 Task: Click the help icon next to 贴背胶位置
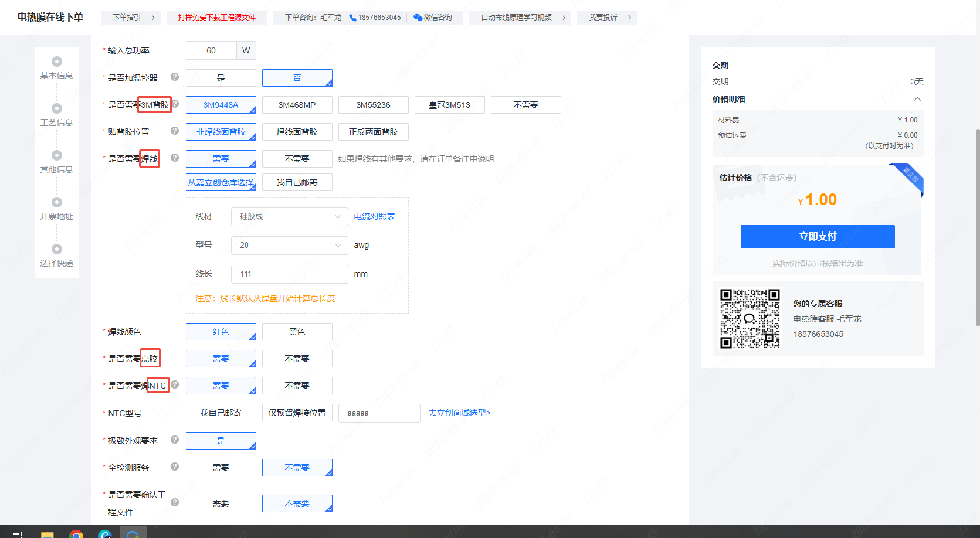point(175,131)
